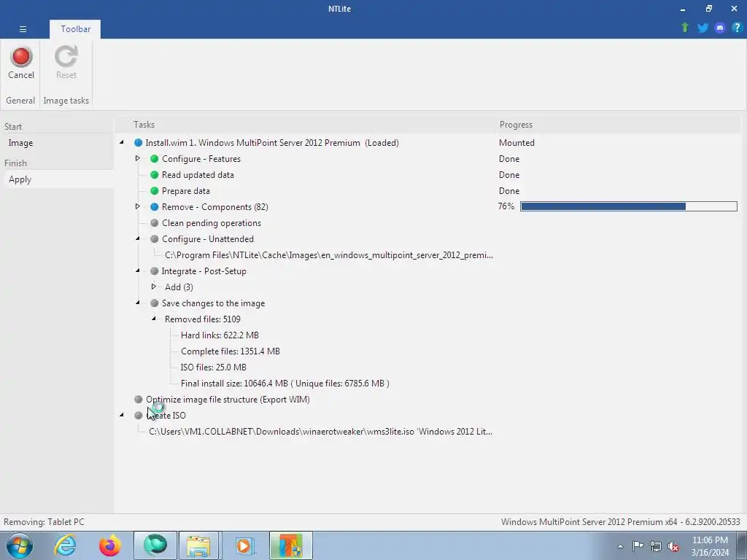747x560 pixels.
Task: Select the NTLite Cache Images path row
Action: click(329, 255)
